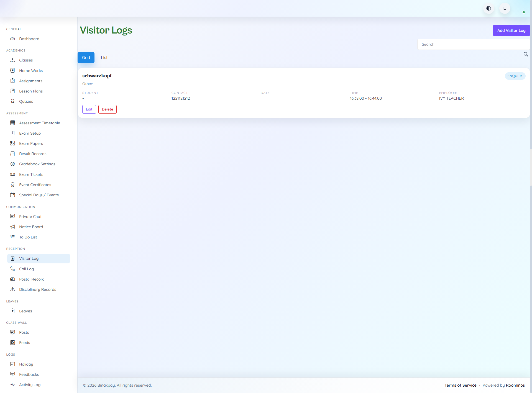Screen dimensions: 532x393
Task: Open the Dashboard from the sidebar
Action: coord(29,39)
